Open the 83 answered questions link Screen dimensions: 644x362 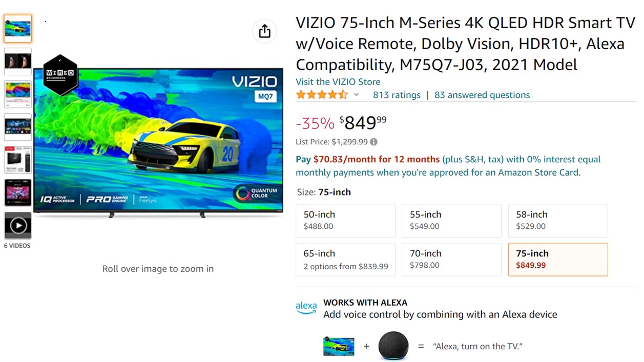pos(482,95)
